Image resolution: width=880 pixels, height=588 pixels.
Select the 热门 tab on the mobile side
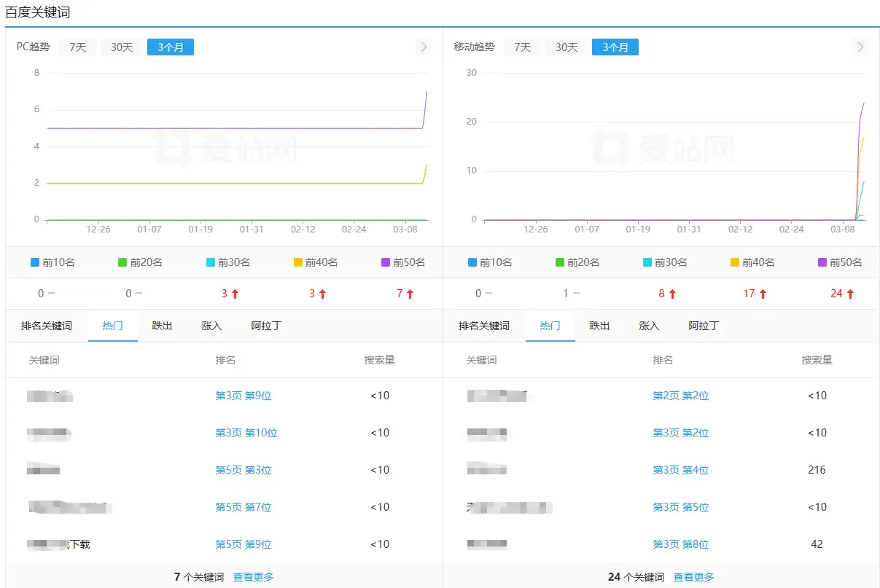(x=550, y=326)
